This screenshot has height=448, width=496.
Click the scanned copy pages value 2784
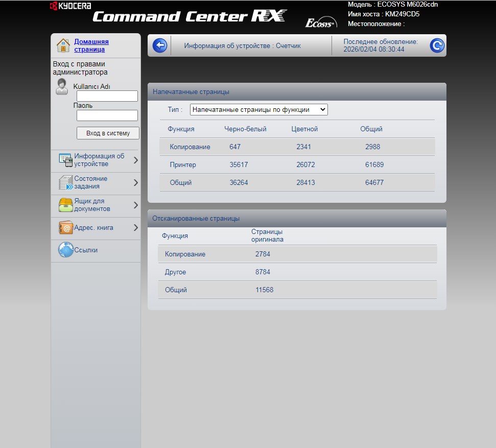(x=263, y=254)
